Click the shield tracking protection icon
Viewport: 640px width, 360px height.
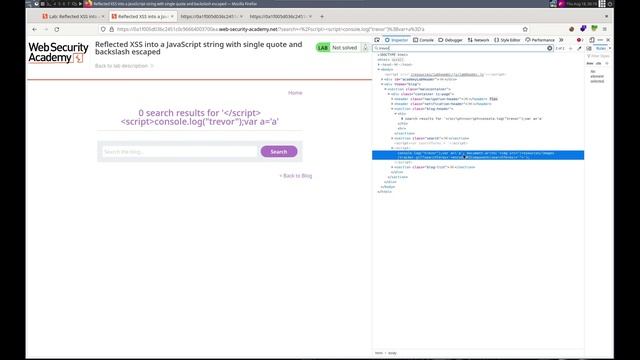pos(103,29)
